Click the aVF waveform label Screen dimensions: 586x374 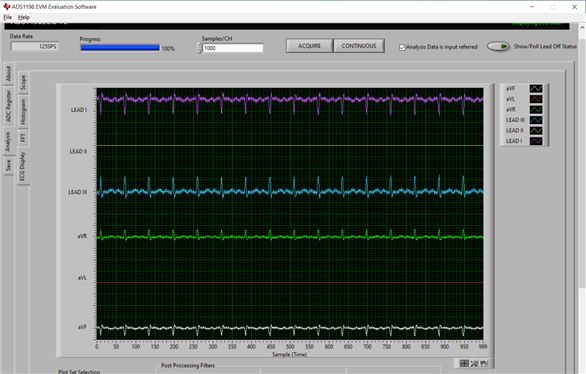pyautogui.click(x=82, y=327)
